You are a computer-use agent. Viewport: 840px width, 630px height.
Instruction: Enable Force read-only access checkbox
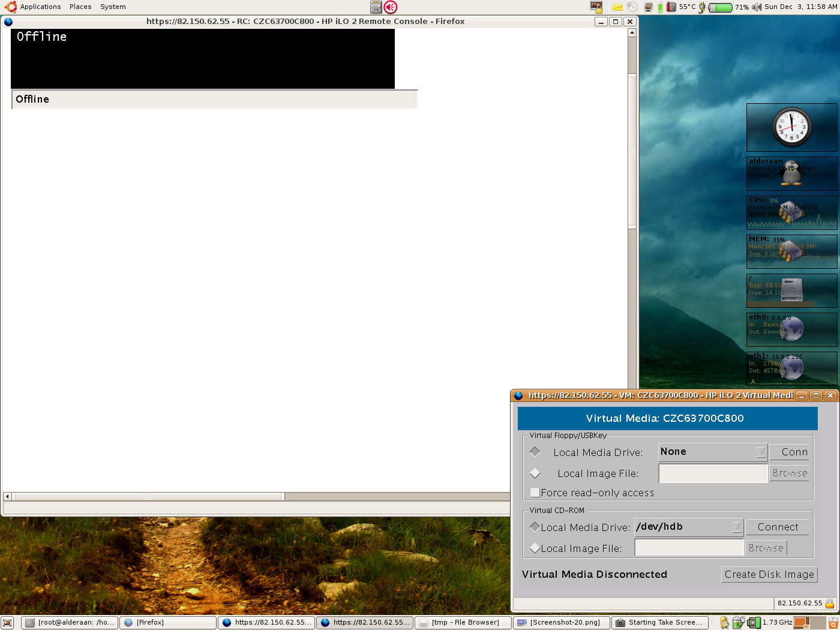pos(535,493)
